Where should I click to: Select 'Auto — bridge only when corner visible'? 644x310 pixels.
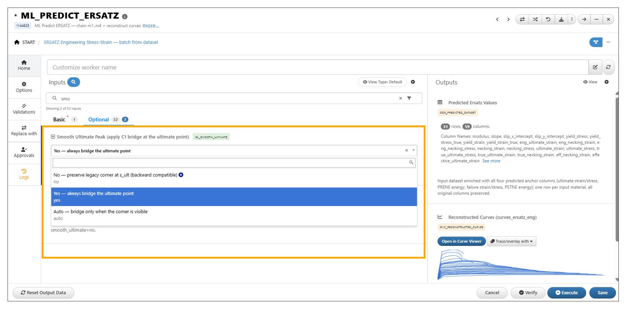point(234,215)
